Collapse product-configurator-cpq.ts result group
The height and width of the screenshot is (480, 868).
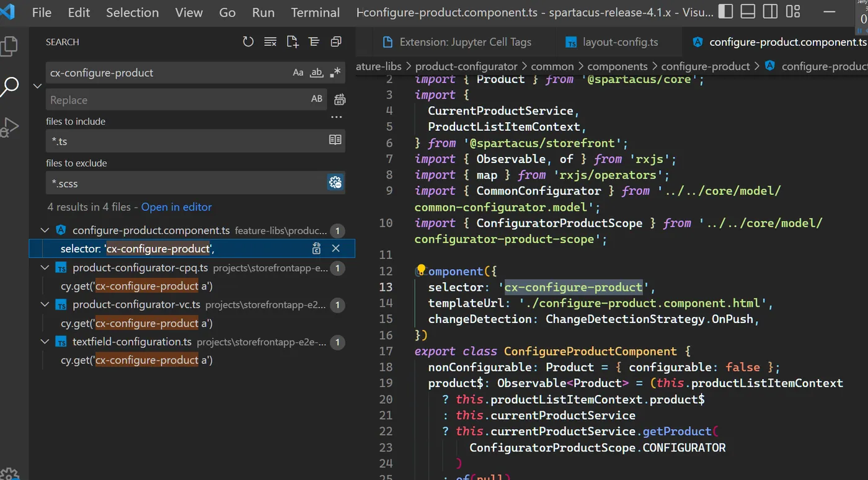click(44, 268)
